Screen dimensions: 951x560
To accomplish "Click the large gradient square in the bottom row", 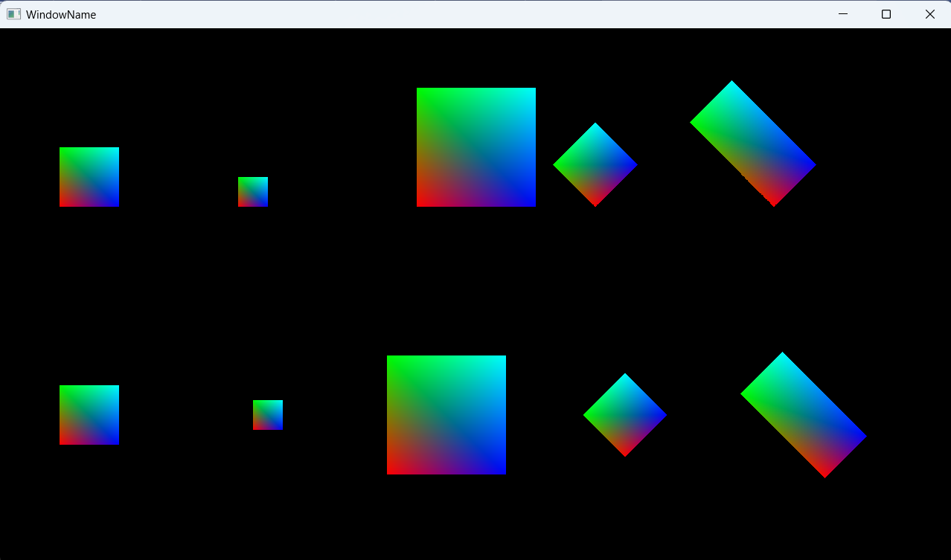I will [x=446, y=415].
